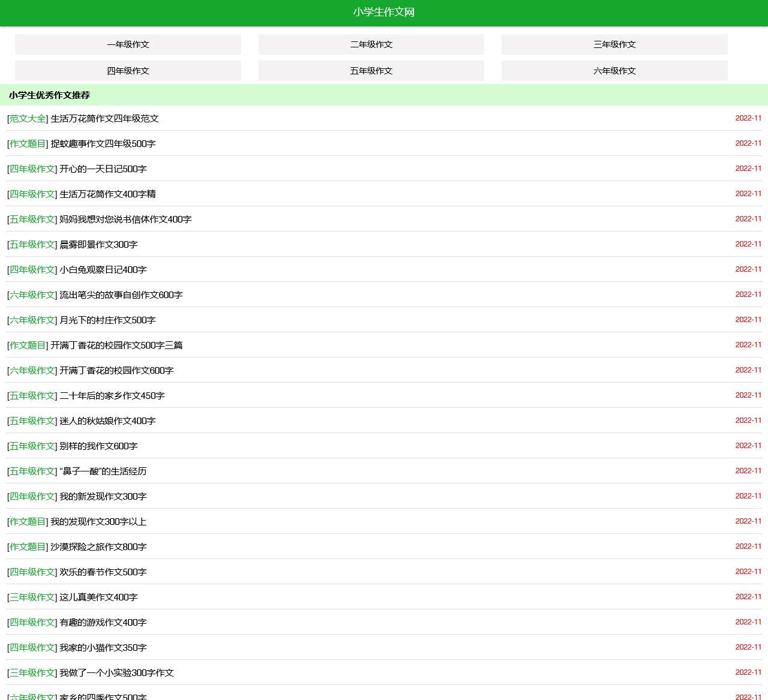Screen dimensions: 768x700
Task: Open article 开心的一天日记500字
Action: pyautogui.click(x=103, y=169)
